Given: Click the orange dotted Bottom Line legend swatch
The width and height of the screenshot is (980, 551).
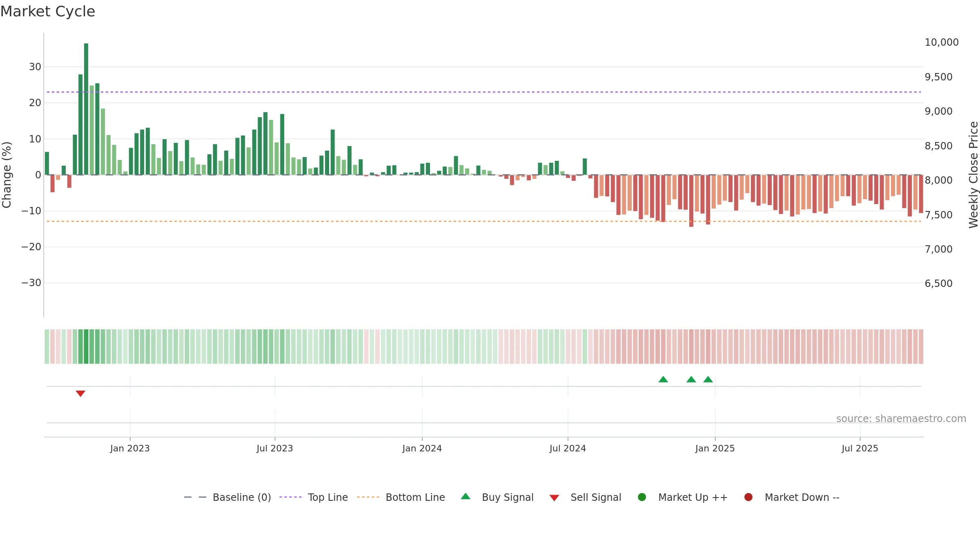Looking at the screenshot, I should [368, 497].
